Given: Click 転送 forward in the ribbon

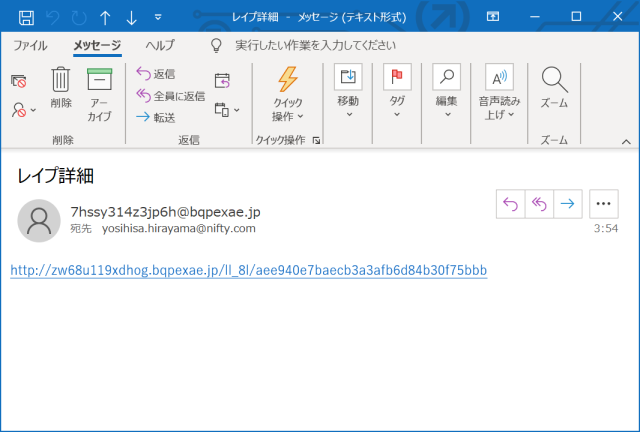Looking at the screenshot, I should 156,118.
